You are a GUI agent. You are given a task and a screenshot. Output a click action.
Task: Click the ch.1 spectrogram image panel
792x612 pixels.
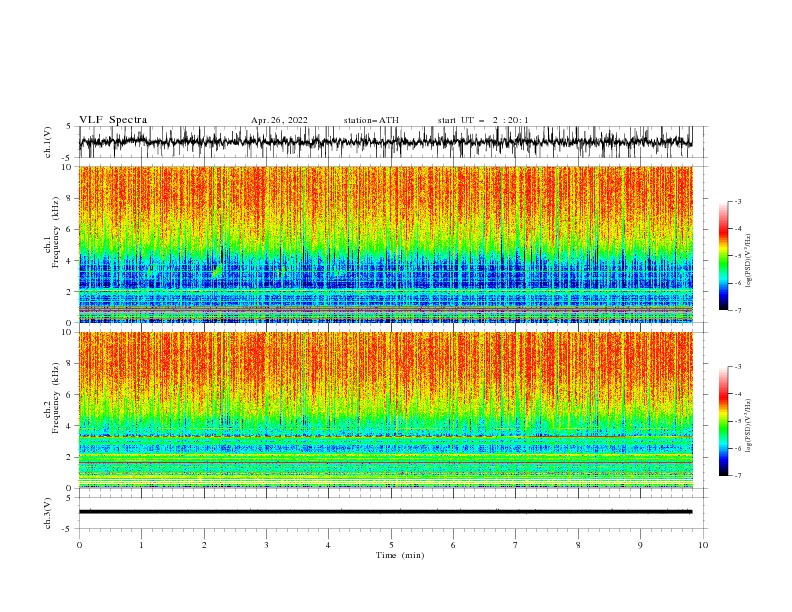pos(386,244)
